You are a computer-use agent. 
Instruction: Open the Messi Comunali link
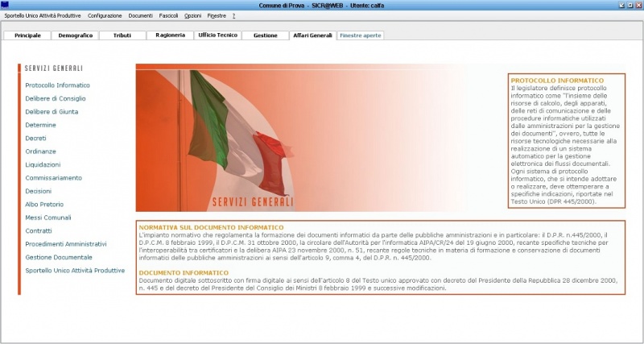[x=48, y=218]
